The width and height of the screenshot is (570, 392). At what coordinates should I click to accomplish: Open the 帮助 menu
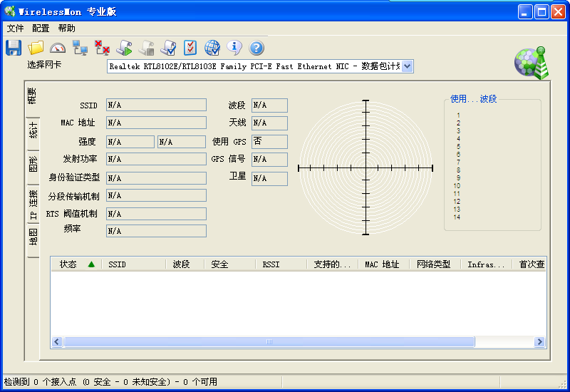[66, 29]
